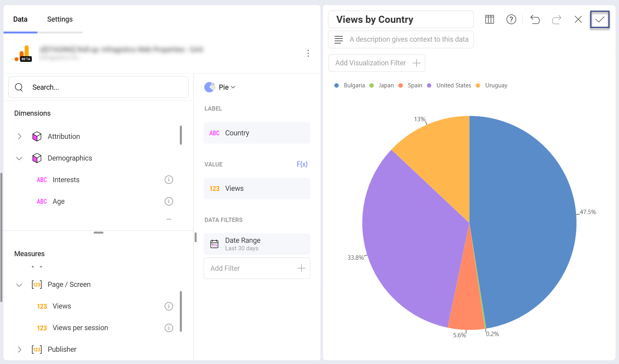The image size is (619, 364).
Task: Click the description text field
Action: pos(401,39)
